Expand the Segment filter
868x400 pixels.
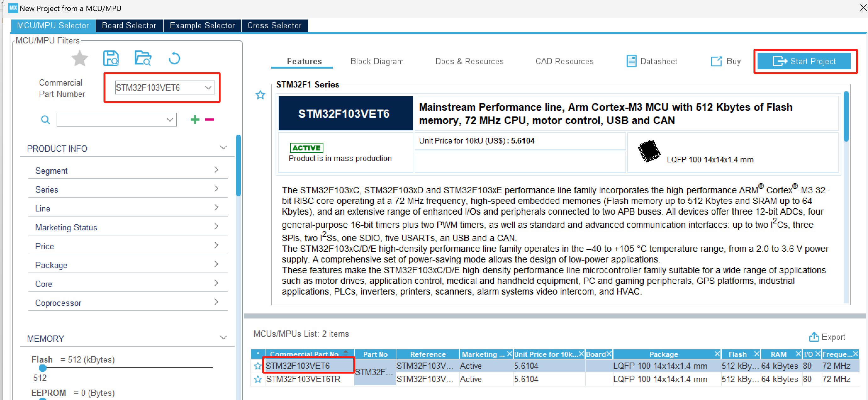point(216,170)
